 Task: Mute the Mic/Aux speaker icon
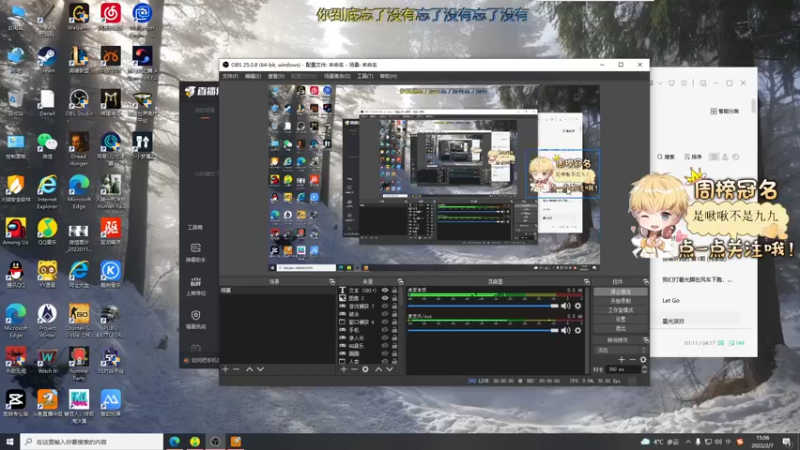coord(565,330)
